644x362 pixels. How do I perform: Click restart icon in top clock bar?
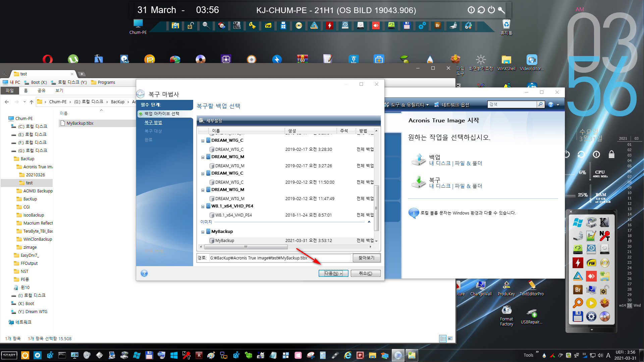pos(481,10)
